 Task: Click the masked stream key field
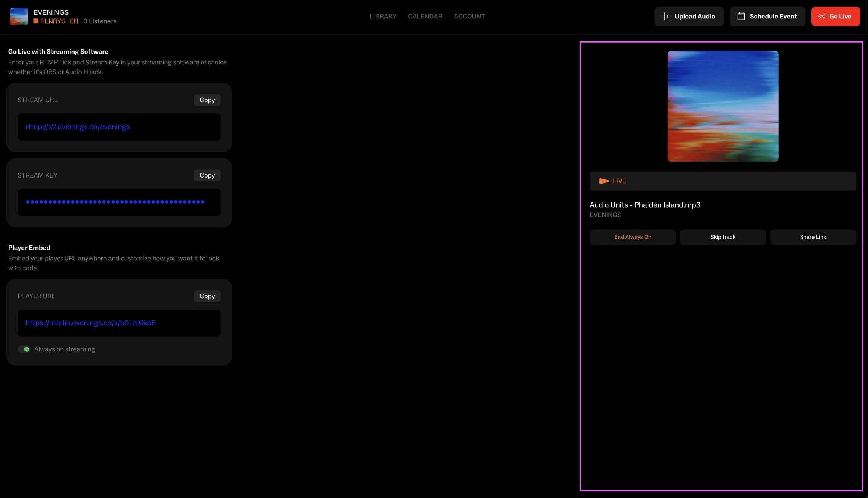pyautogui.click(x=119, y=202)
